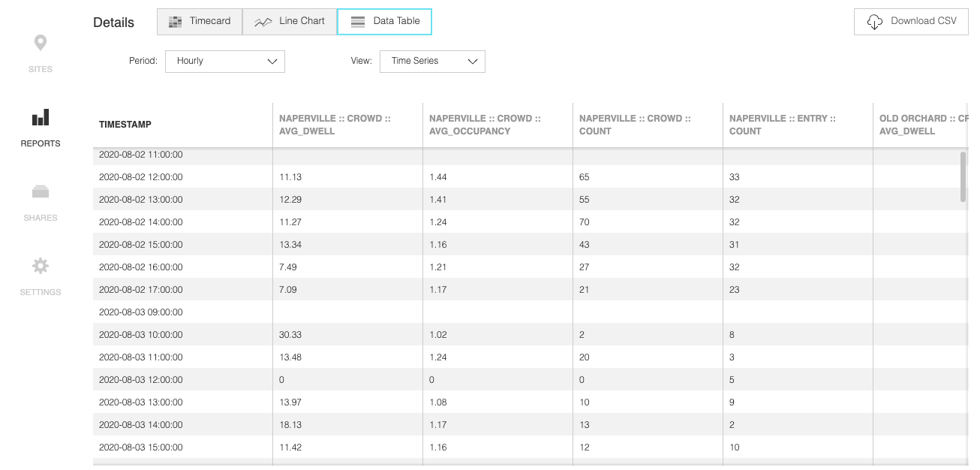Click the View dropdown chevron arrow

473,62
